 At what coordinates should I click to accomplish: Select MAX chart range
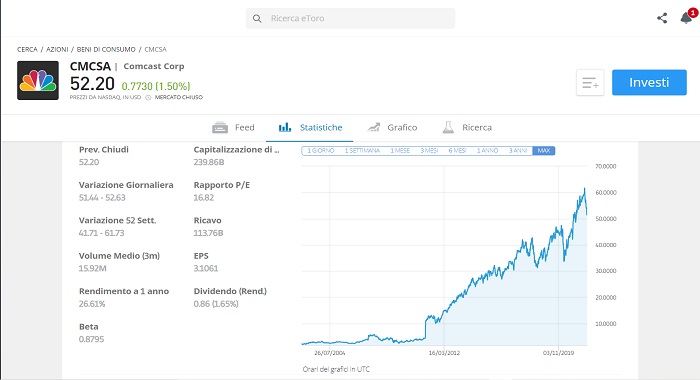[544, 151]
